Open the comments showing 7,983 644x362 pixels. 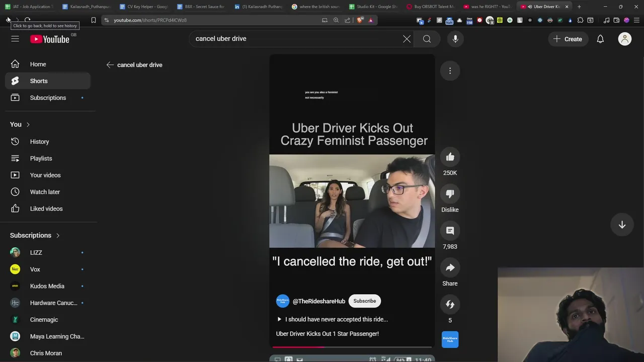pos(450,231)
